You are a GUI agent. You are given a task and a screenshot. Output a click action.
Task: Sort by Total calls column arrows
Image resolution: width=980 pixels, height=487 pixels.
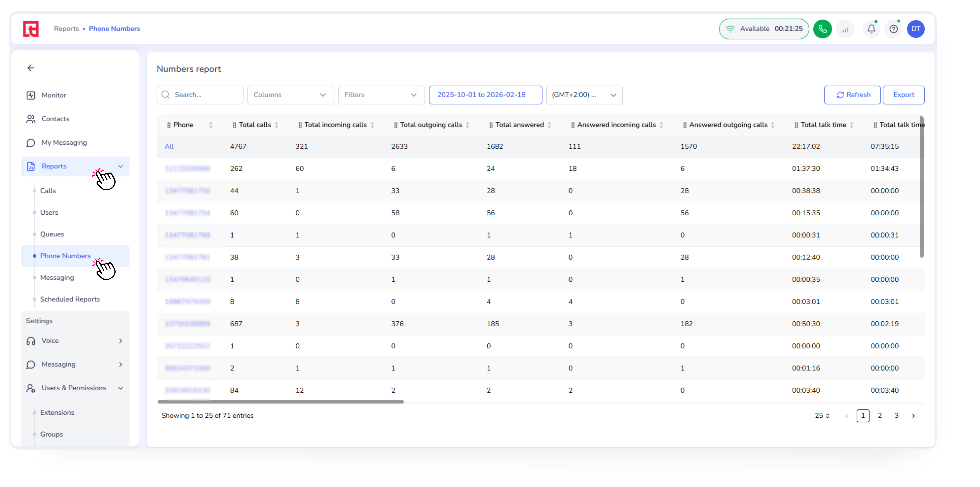tap(277, 125)
